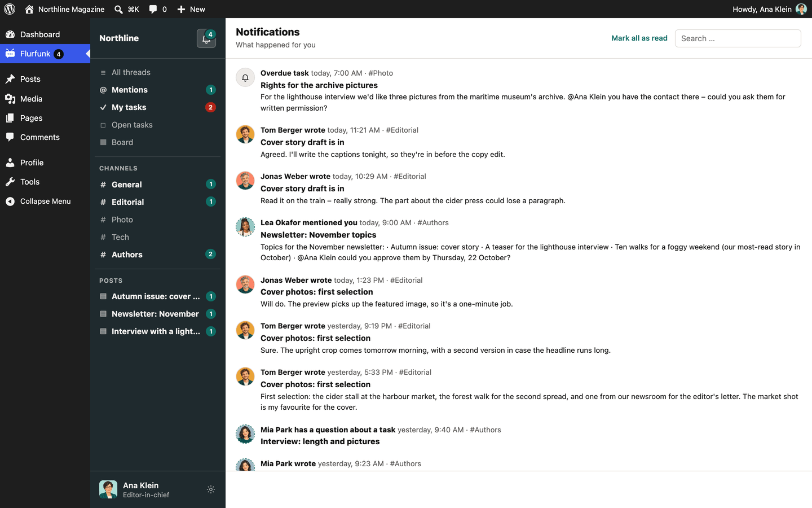The width and height of the screenshot is (812, 508).
Task: Collapse the admin menu
Action: click(45, 201)
